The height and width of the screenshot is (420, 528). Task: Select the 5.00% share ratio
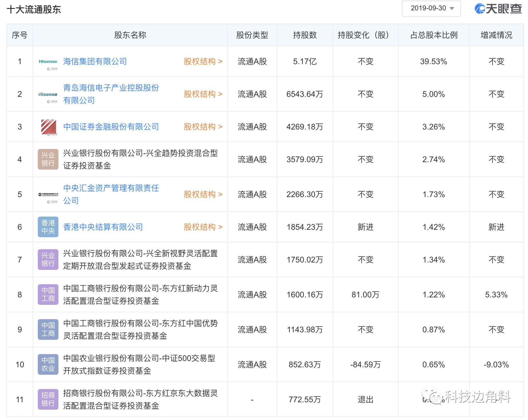pyautogui.click(x=434, y=94)
